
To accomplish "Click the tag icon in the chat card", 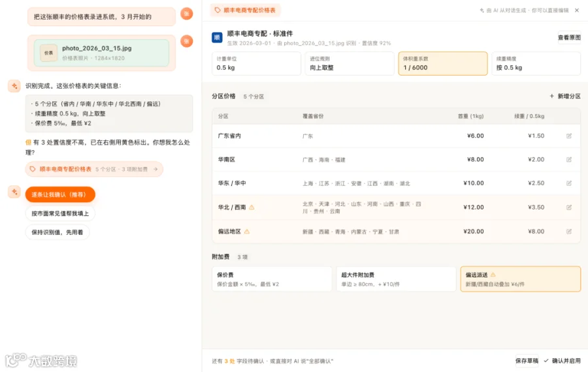I will [33, 169].
